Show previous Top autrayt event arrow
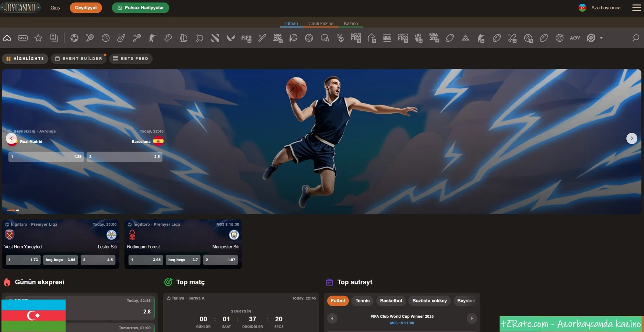644x332 pixels. [x=332, y=318]
